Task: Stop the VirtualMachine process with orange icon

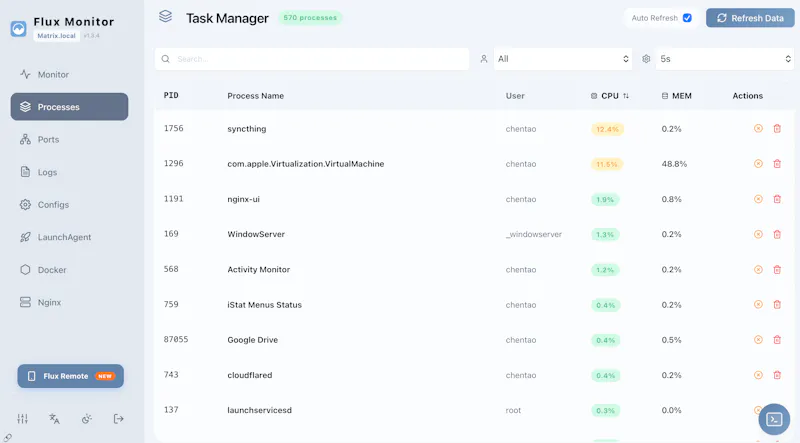Action: tap(758, 164)
